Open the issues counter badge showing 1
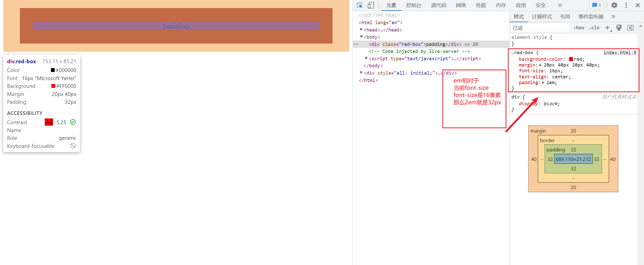644x265 pixels. (596, 5)
